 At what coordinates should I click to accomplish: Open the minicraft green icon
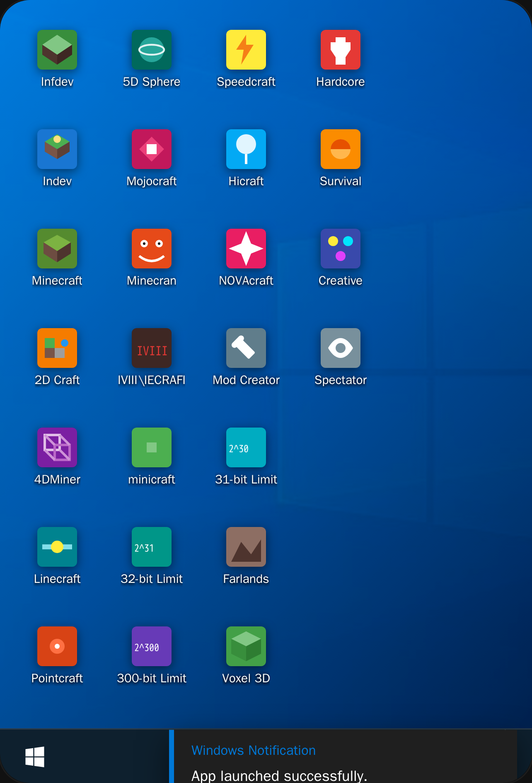pos(152,447)
